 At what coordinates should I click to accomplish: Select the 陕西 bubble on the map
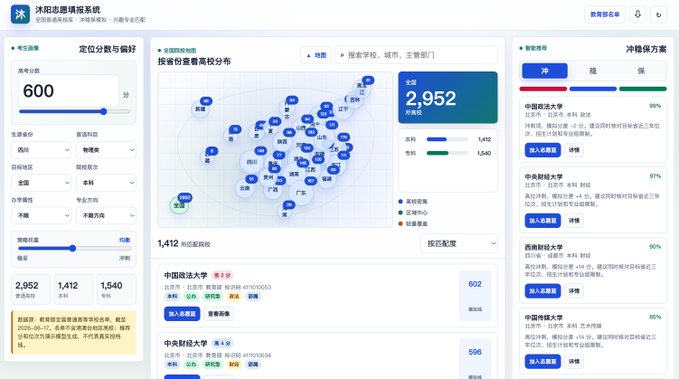pos(282,141)
